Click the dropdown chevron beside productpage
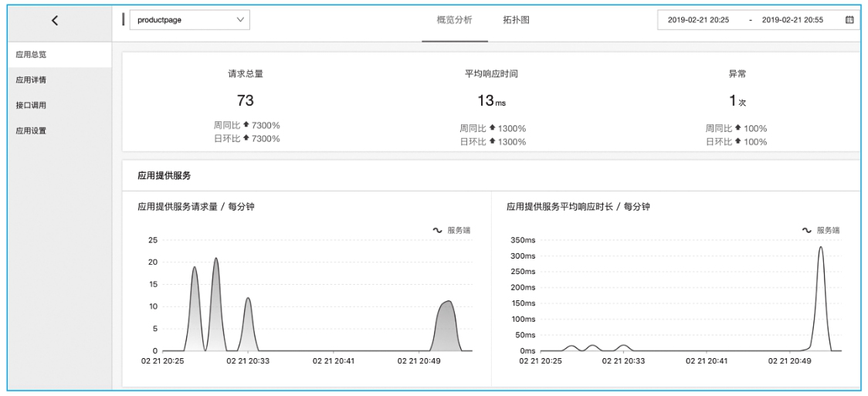 pos(239,20)
